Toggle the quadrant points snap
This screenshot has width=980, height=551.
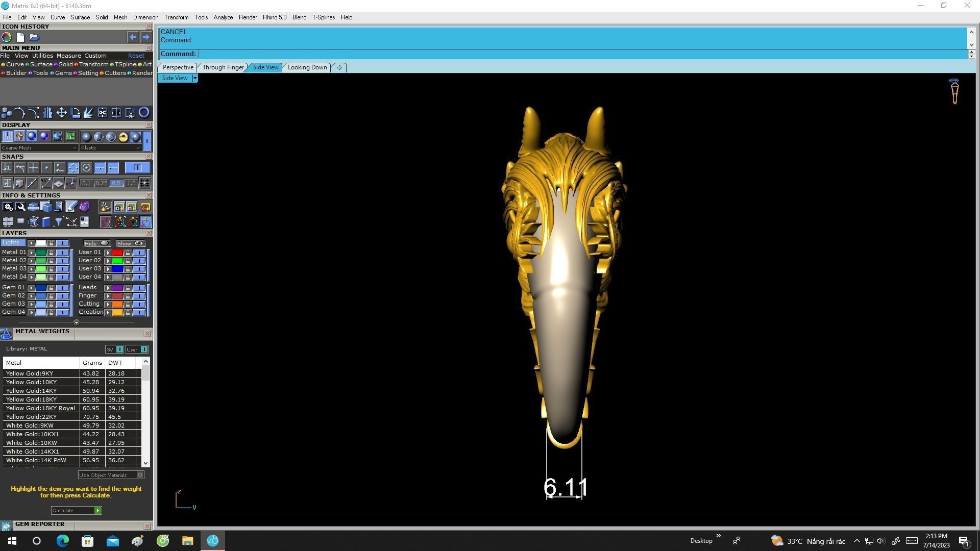tap(73, 168)
